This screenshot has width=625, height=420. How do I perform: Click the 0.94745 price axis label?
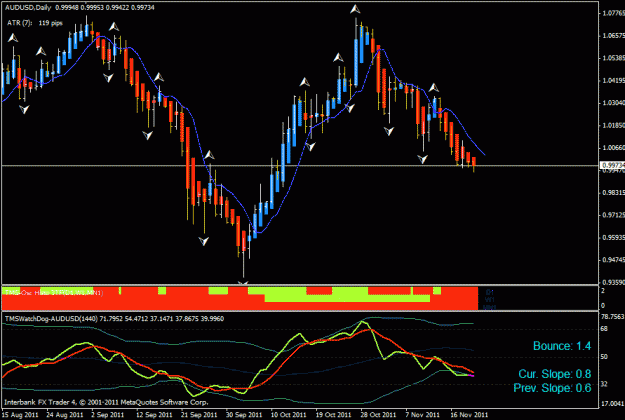614,260
